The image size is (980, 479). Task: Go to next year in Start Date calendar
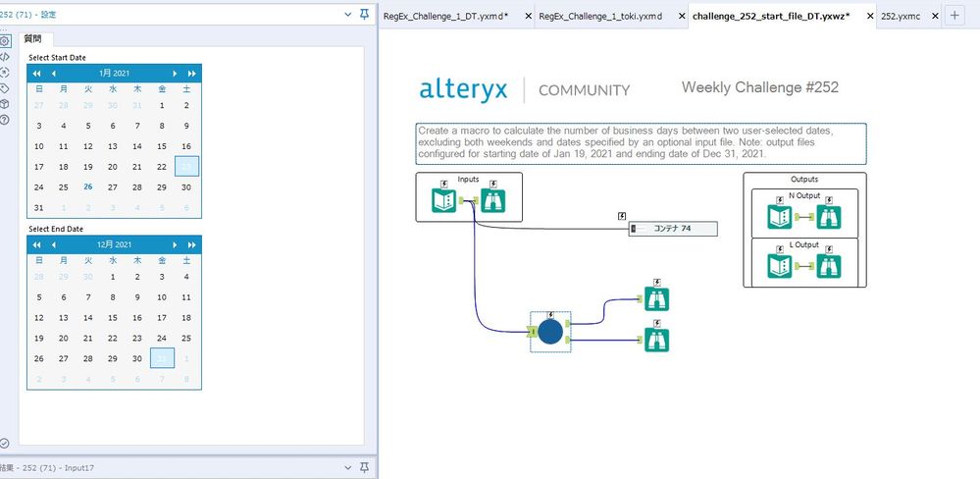[x=191, y=74]
